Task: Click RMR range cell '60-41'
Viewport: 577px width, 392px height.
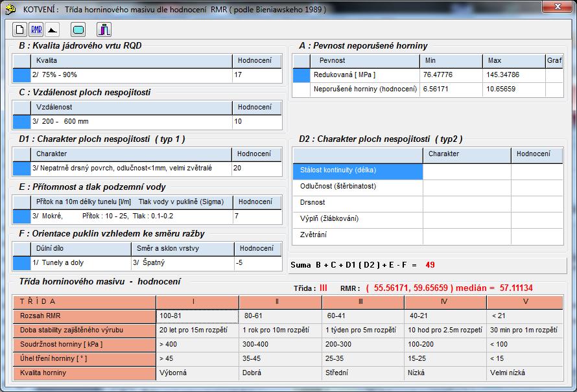Action: pos(363,316)
